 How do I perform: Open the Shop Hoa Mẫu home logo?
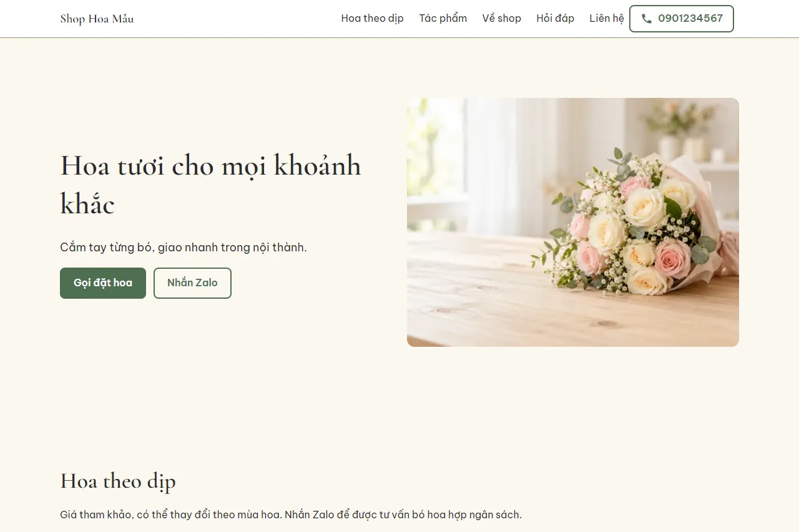tap(97, 19)
